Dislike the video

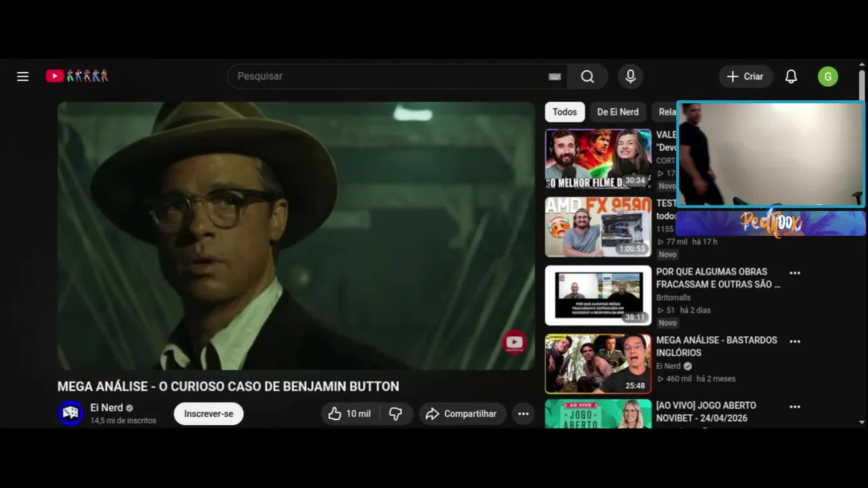[x=396, y=413]
